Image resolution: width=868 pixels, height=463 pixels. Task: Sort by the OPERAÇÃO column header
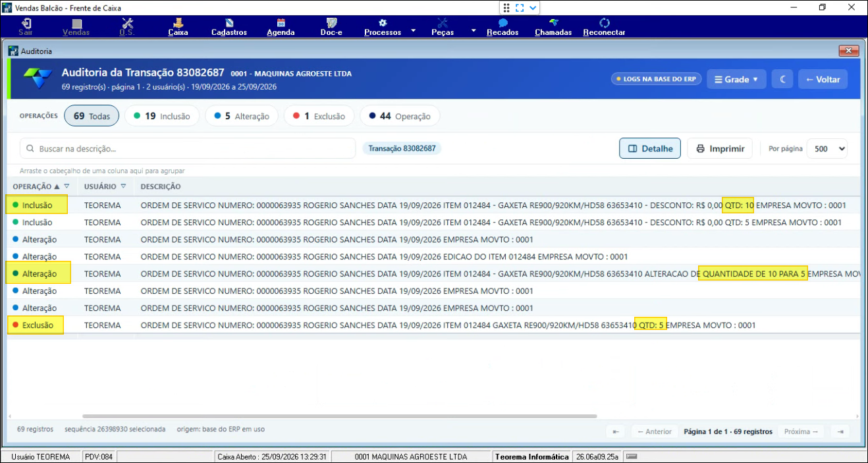(32, 186)
